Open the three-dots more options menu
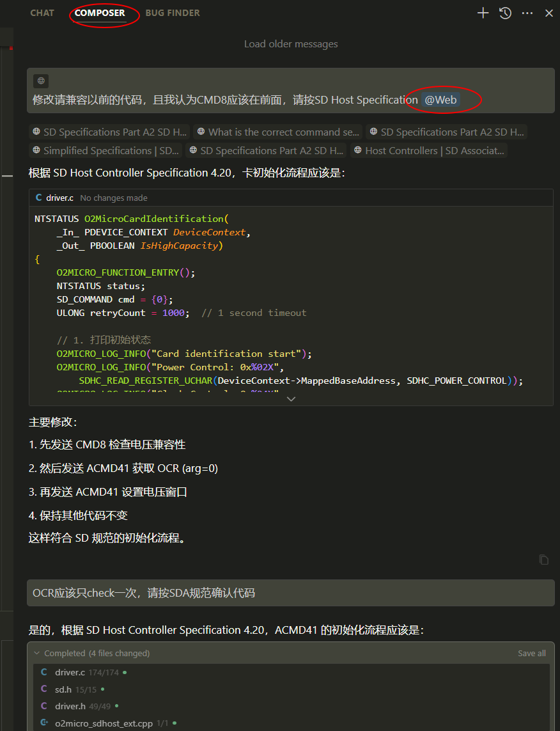Image resolution: width=560 pixels, height=731 pixels. [527, 13]
